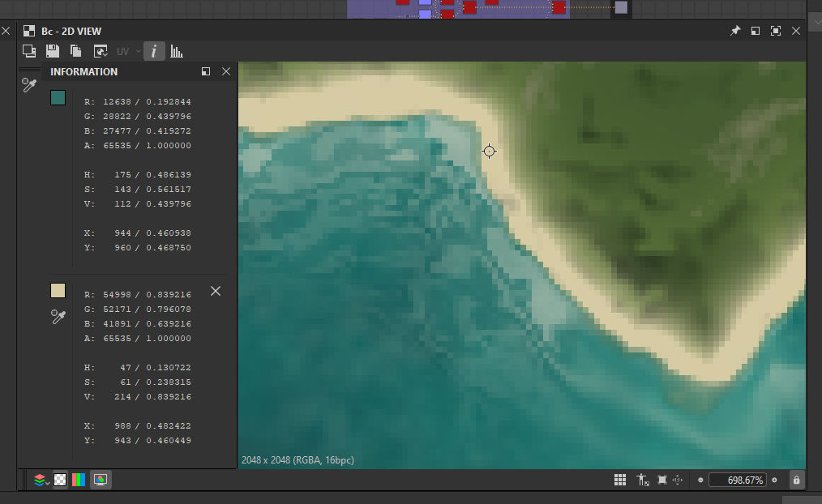
Task: Click the eyedropper beside the beige sample
Action: click(58, 317)
